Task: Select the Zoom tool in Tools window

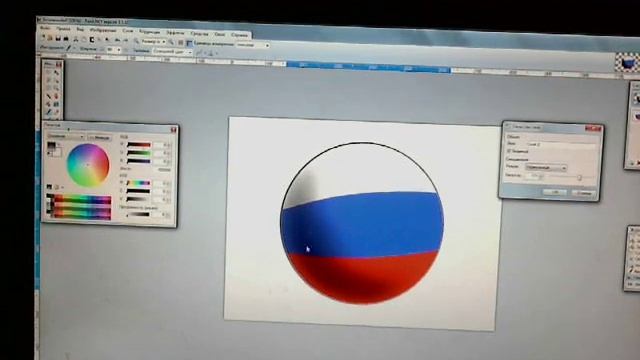Action: pos(57,88)
